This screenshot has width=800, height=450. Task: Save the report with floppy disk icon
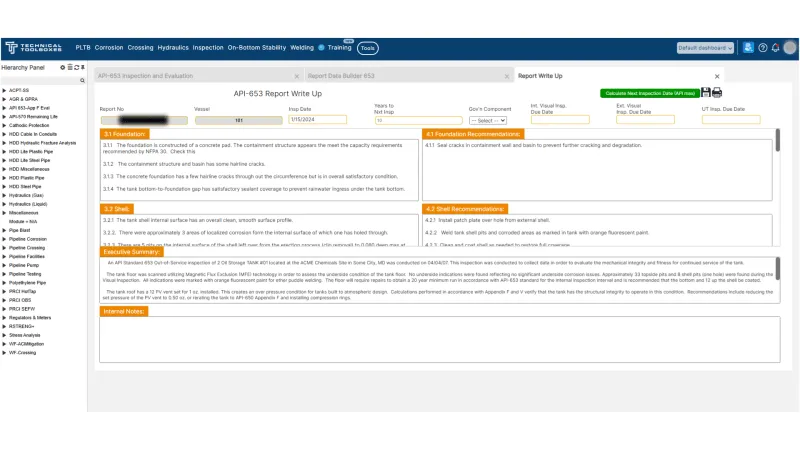pyautogui.click(x=706, y=92)
